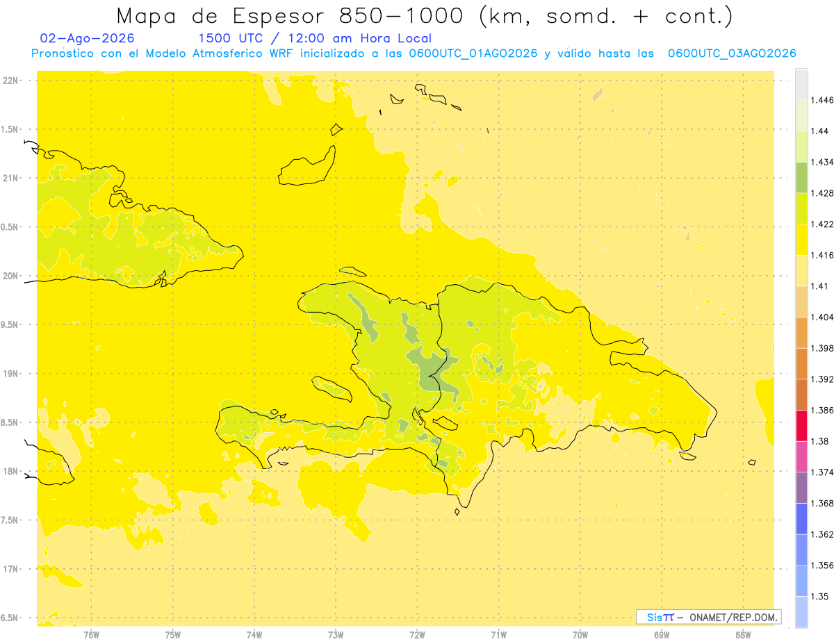
Task: Click the '70W' longitude label
Action: [580, 634]
